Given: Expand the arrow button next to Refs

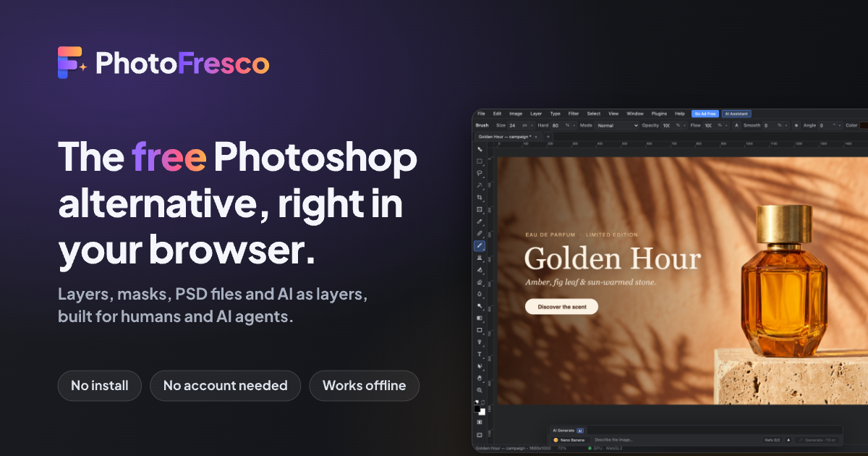Looking at the screenshot, I should (788, 439).
